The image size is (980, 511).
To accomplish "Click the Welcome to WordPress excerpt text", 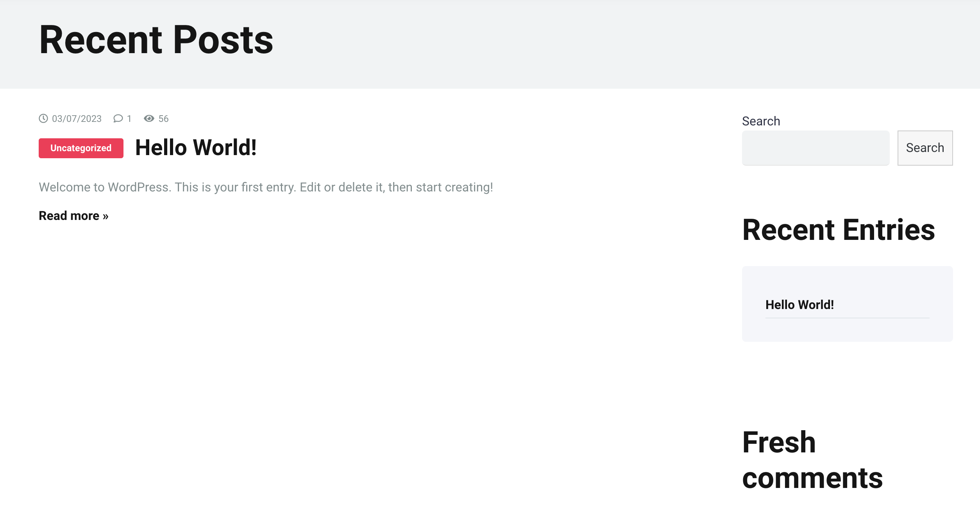I will pos(266,188).
